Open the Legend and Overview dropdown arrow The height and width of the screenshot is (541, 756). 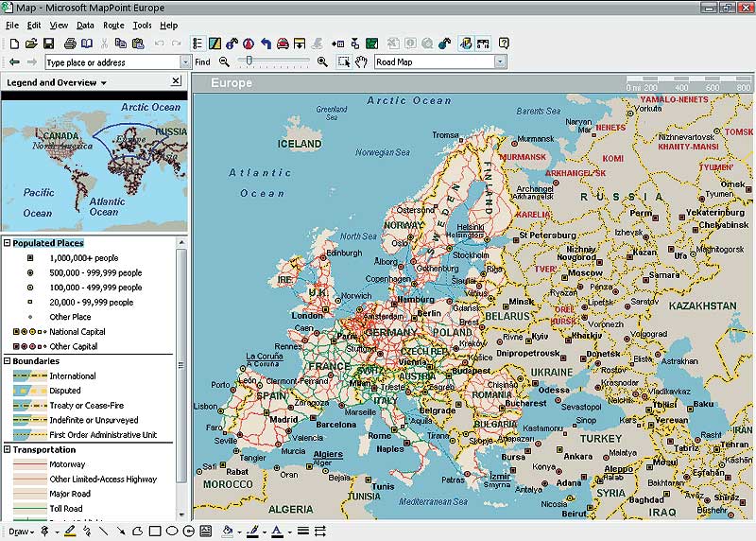[104, 83]
